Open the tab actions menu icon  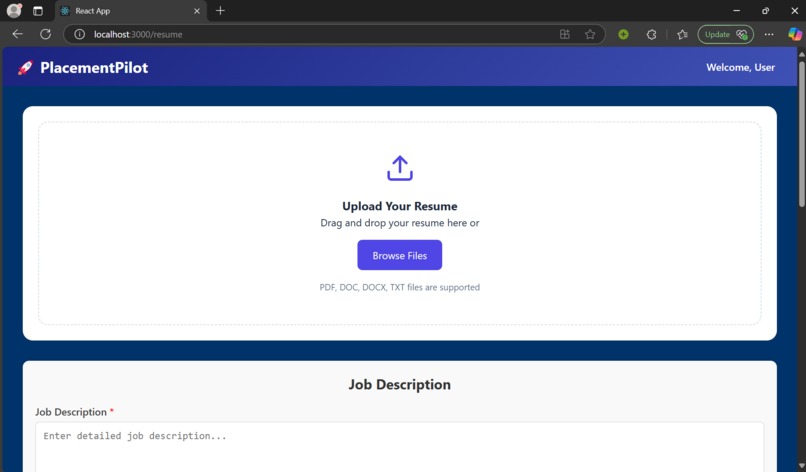38,11
